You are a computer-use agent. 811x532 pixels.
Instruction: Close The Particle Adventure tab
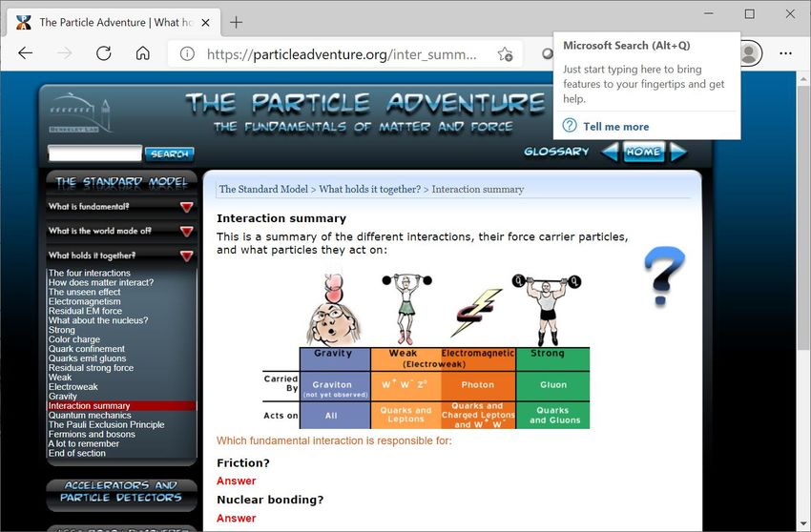[x=205, y=22]
